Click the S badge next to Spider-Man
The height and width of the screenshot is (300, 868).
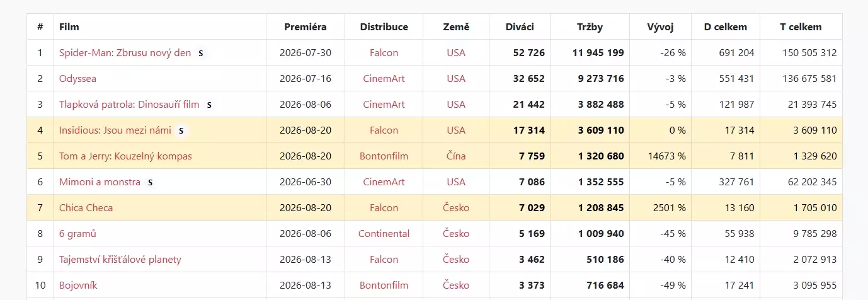click(x=200, y=53)
